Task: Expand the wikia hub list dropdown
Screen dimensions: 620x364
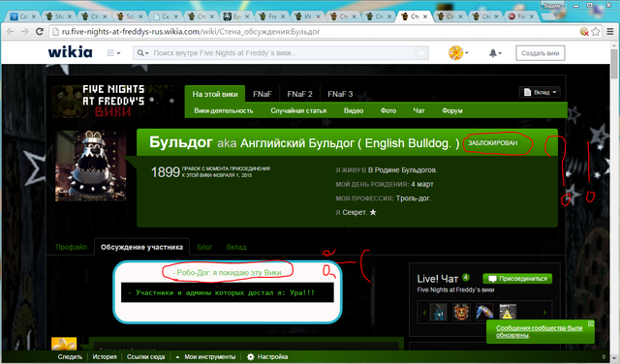Action: (113, 53)
